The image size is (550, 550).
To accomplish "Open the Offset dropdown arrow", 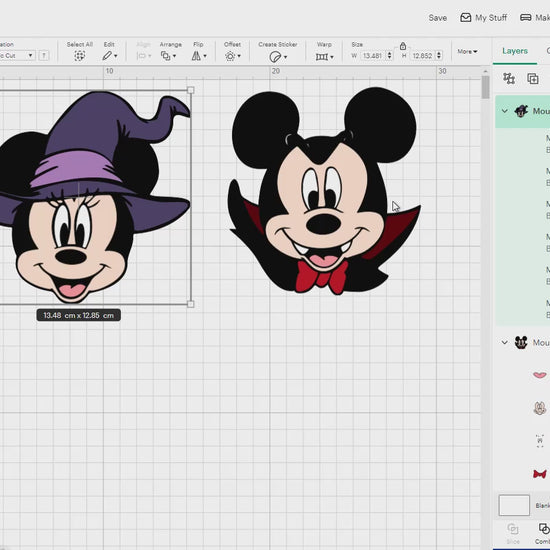I will (239, 56).
